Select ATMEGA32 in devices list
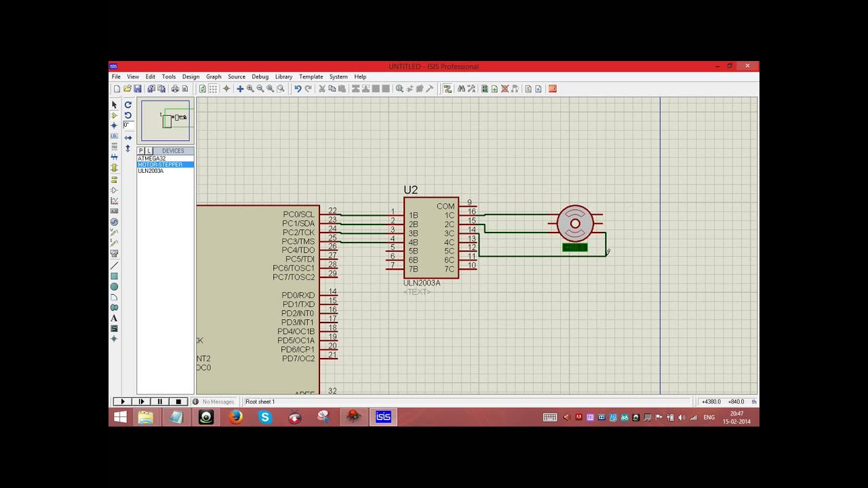Screen dimensions: 868x488 [165, 159]
